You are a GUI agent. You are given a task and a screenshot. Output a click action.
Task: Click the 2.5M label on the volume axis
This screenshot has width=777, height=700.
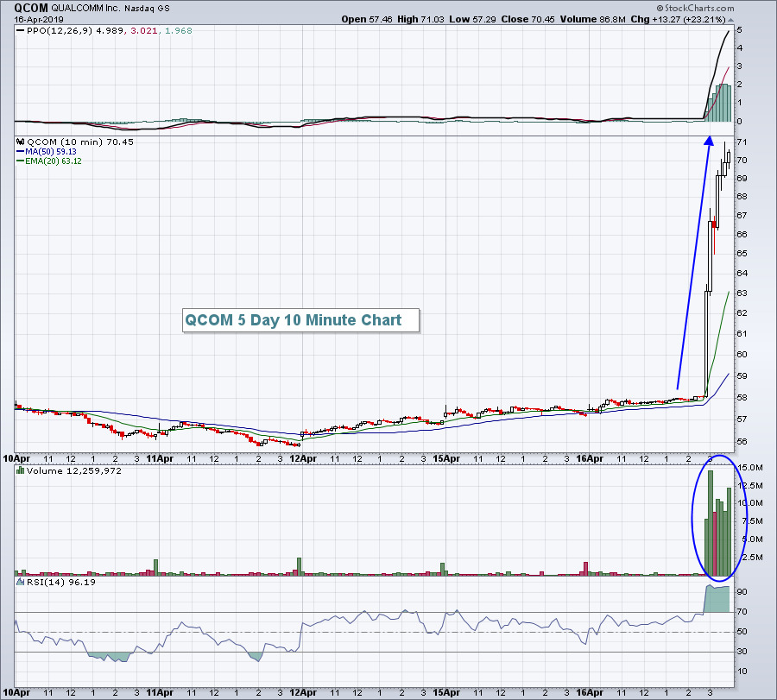[752, 557]
